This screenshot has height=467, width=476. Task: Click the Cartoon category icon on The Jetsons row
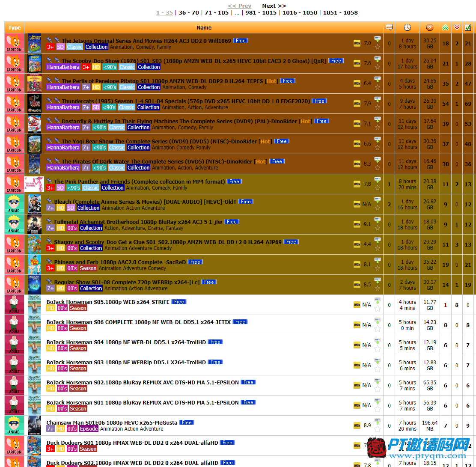pos(14,43)
